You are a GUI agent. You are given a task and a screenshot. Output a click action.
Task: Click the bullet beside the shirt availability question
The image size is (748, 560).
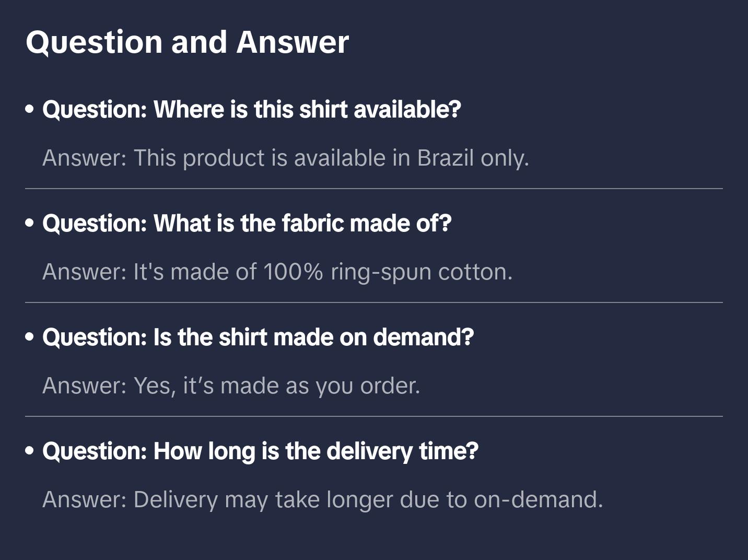click(30, 109)
